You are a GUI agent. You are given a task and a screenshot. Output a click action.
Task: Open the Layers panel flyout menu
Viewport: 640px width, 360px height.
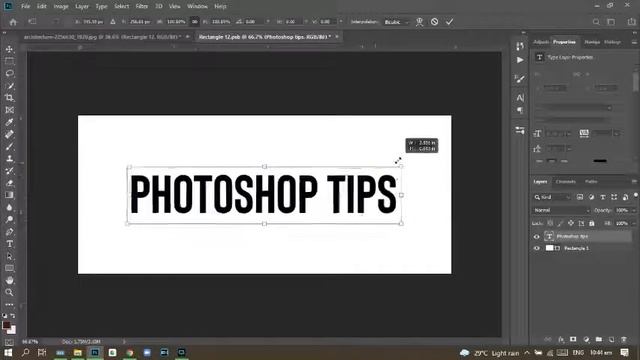click(634, 182)
